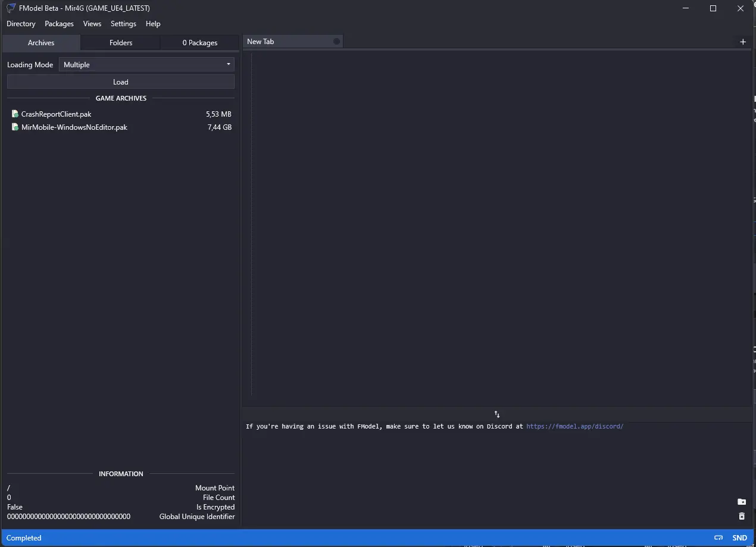The image size is (756, 547).
Task: Clear the log with the trash icon
Action: click(x=741, y=516)
